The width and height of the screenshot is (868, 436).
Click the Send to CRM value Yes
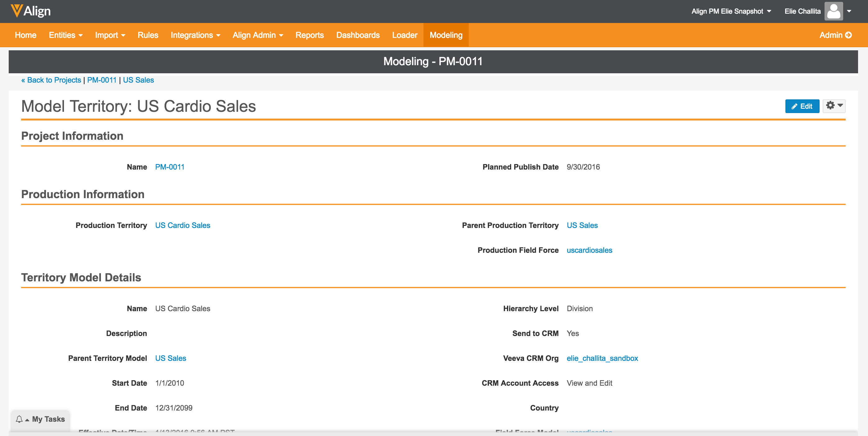[573, 334]
